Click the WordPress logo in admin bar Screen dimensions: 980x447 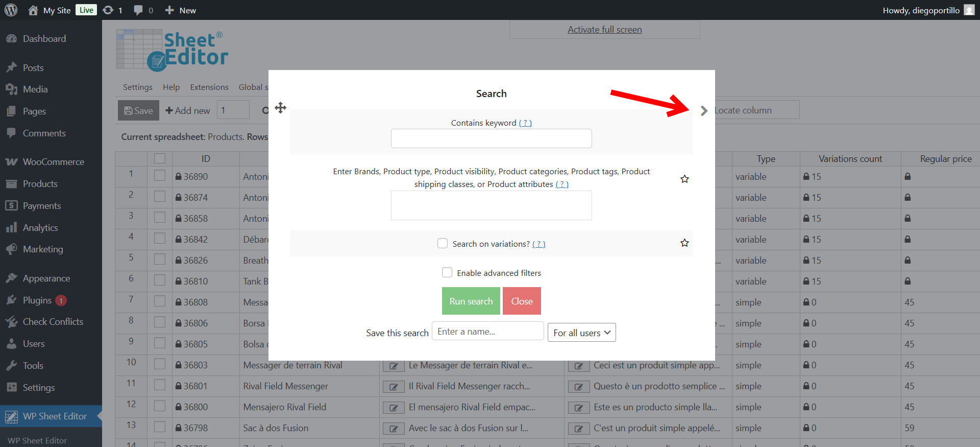coord(11,10)
